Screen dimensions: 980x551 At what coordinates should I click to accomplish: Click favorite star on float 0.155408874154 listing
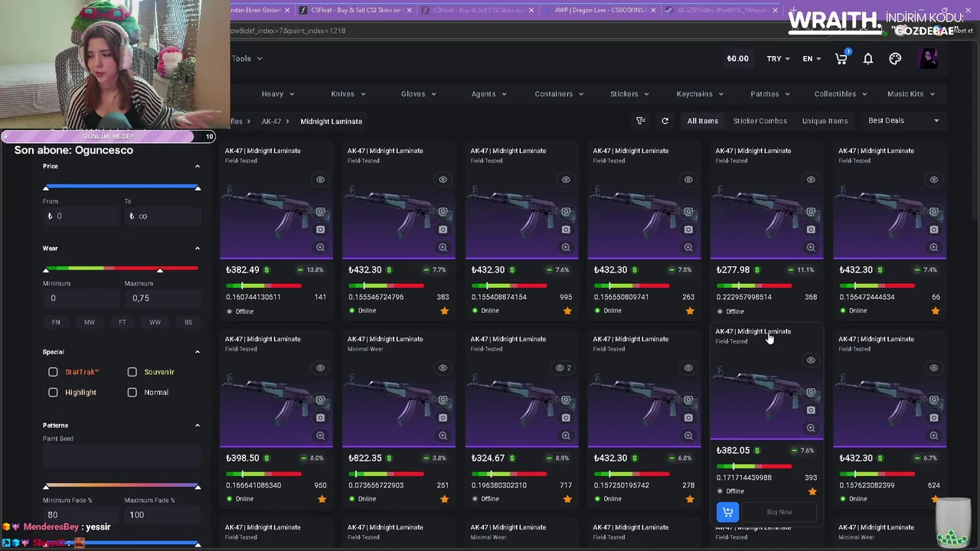(567, 311)
